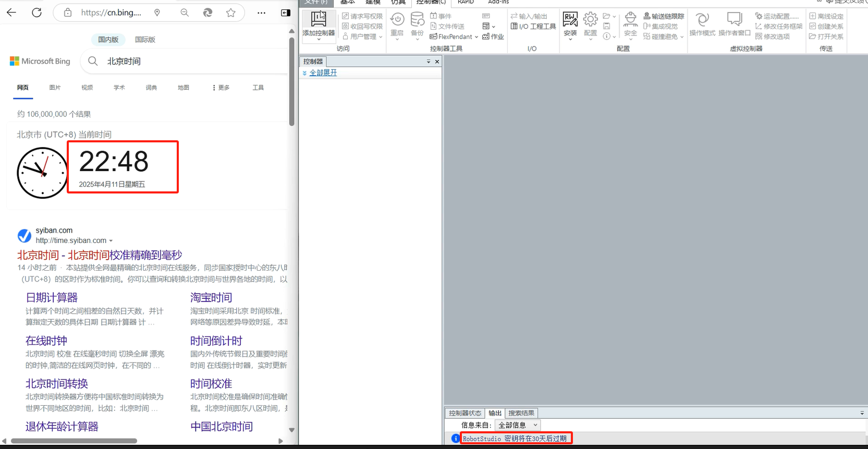Add page to favorites with star icon

click(x=231, y=13)
